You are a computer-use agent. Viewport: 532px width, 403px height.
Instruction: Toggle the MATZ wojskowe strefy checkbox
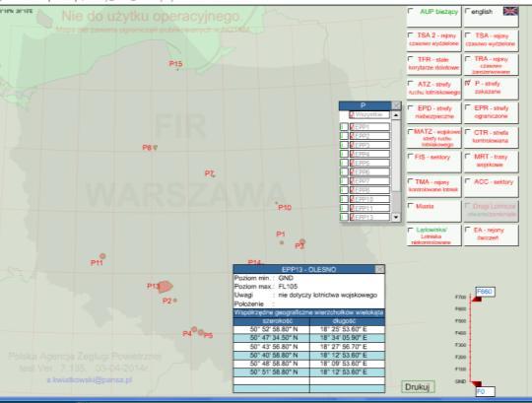pyautogui.click(x=411, y=132)
